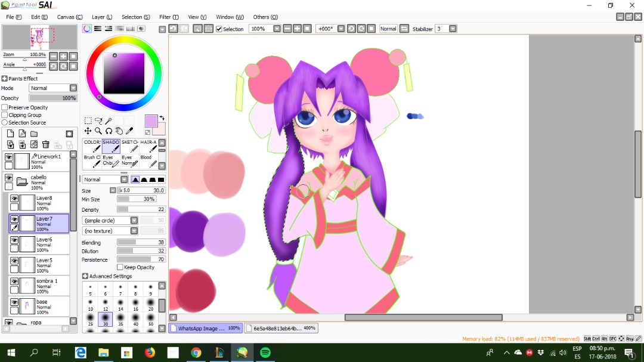Image resolution: width=644 pixels, height=362 pixels.
Task: Swap foreground and background colors
Action: (162, 118)
